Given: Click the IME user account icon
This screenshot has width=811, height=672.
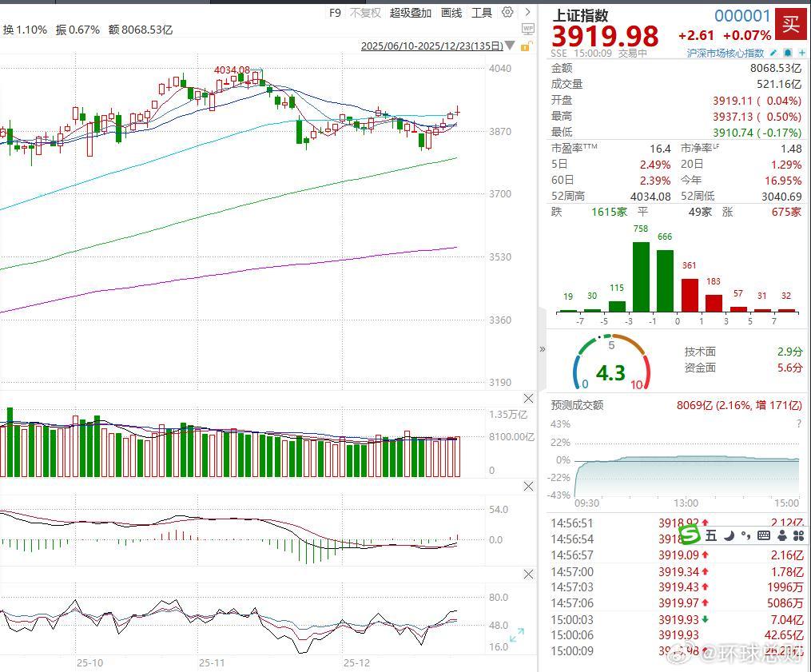Looking at the screenshot, I should pyautogui.click(x=782, y=535).
